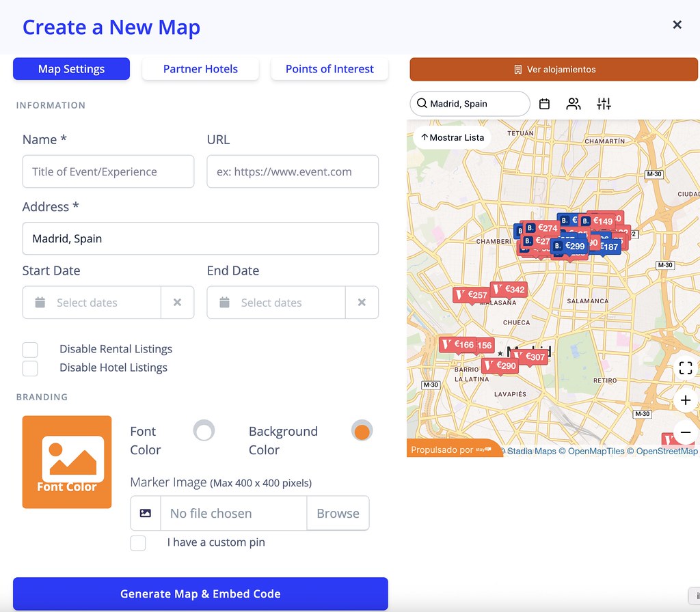Open Start Date select dates field
The width and height of the screenshot is (700, 612).
[x=92, y=303]
